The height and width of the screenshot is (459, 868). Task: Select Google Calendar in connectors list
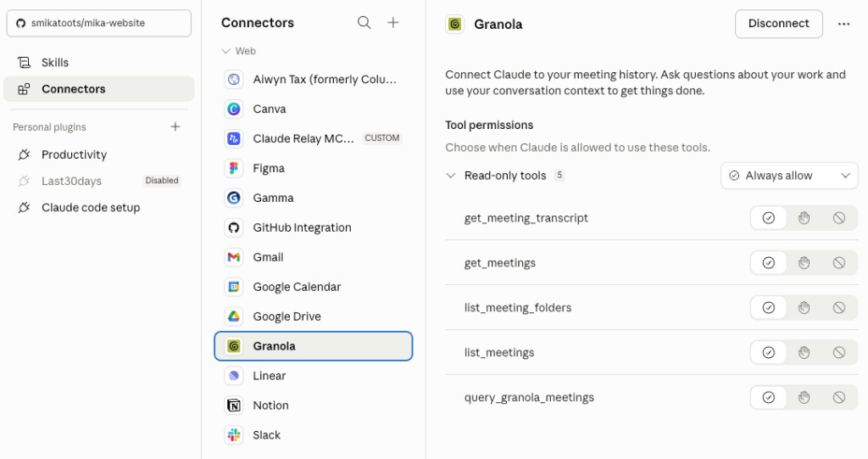coord(297,287)
